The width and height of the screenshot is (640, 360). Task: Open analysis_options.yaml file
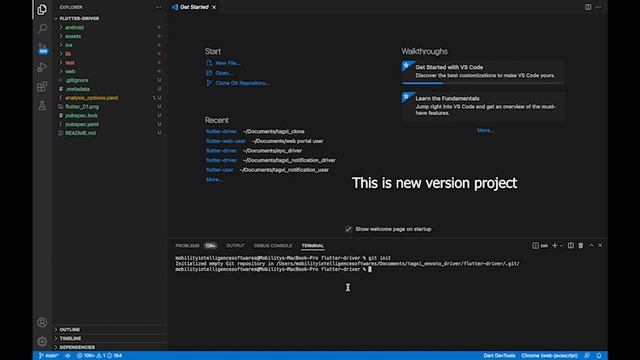(x=92, y=98)
